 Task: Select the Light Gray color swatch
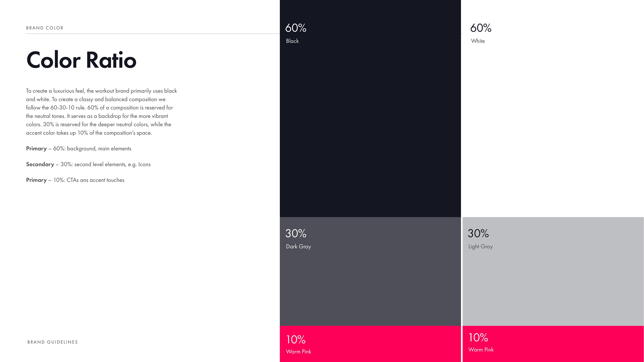click(x=552, y=282)
